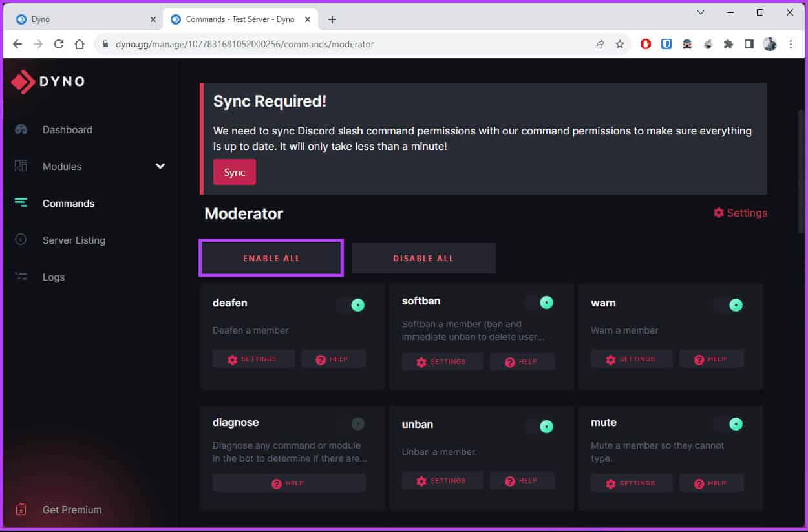The height and width of the screenshot is (532, 808).
Task: Toggle the softban command switch
Action: [x=540, y=303]
